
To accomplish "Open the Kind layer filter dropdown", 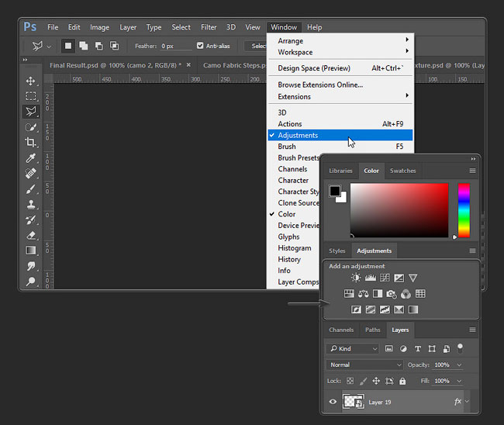I will pyautogui.click(x=353, y=348).
